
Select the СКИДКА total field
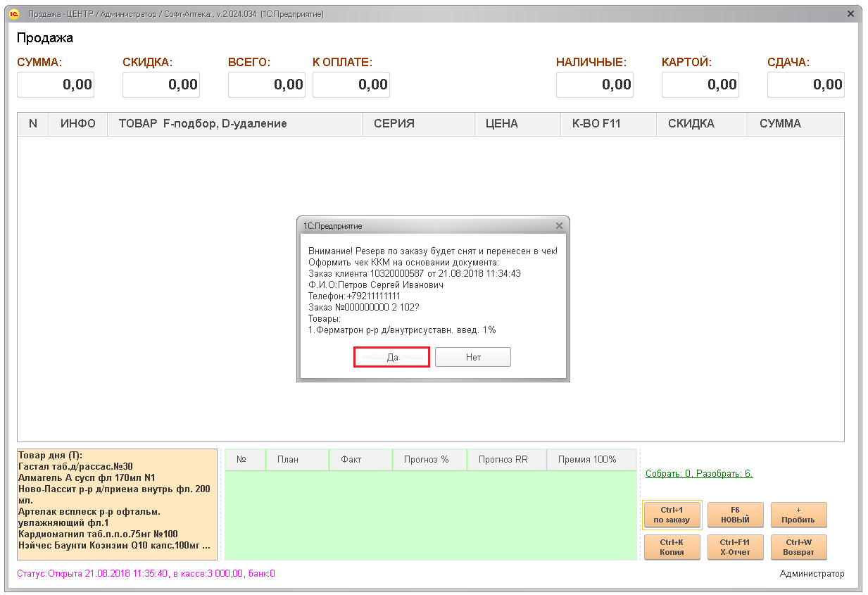click(161, 84)
